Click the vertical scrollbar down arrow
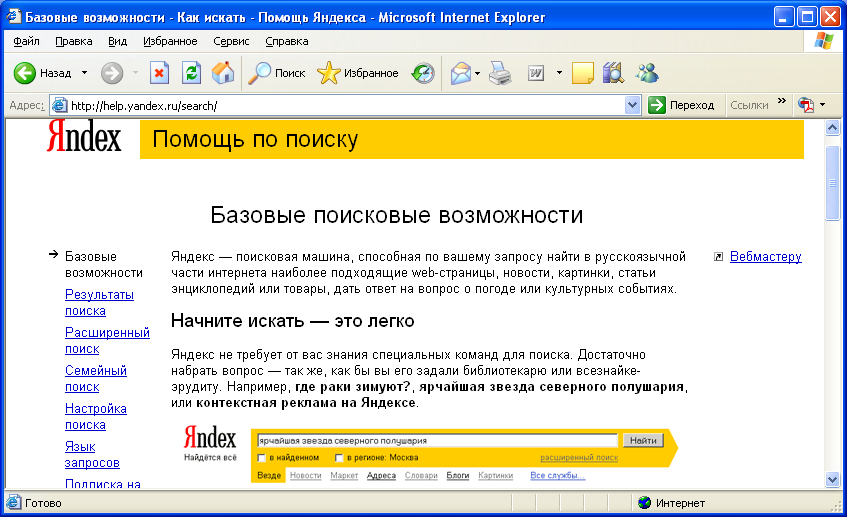 [x=832, y=479]
